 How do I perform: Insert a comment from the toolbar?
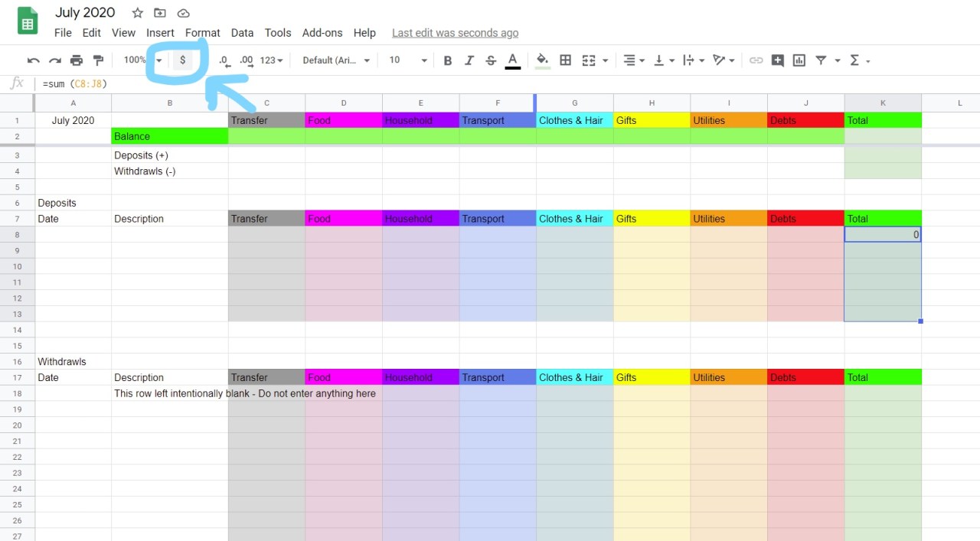(x=778, y=60)
